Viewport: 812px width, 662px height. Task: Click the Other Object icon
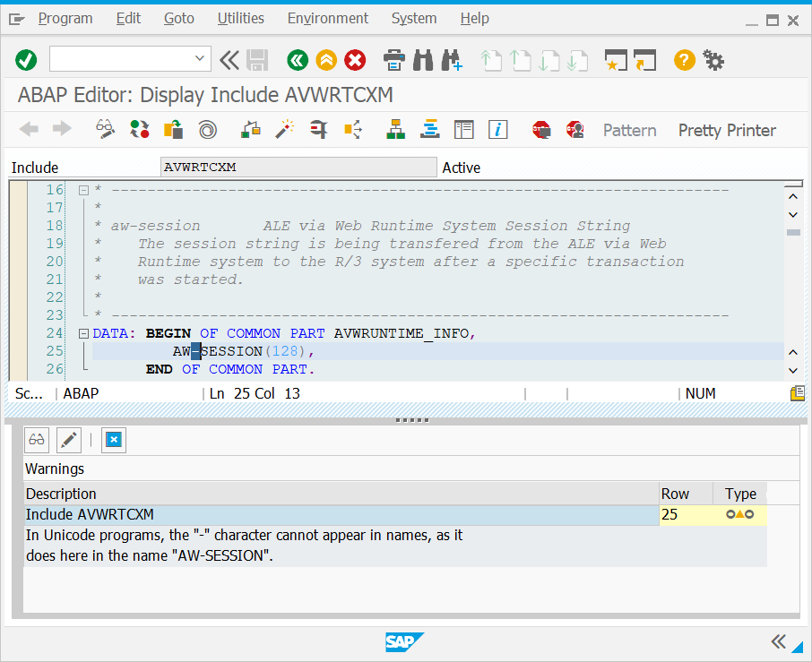[174, 129]
